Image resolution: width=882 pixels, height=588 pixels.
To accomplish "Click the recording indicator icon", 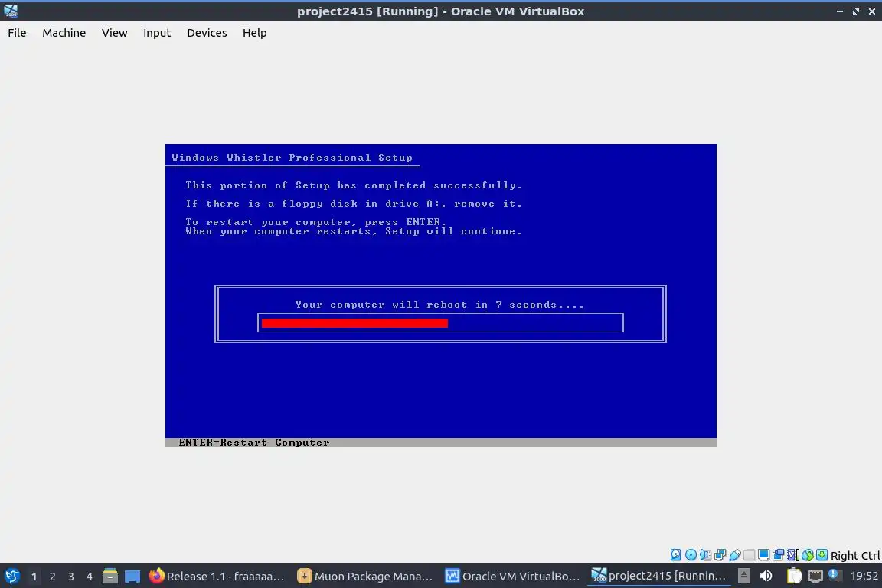I will [x=779, y=555].
